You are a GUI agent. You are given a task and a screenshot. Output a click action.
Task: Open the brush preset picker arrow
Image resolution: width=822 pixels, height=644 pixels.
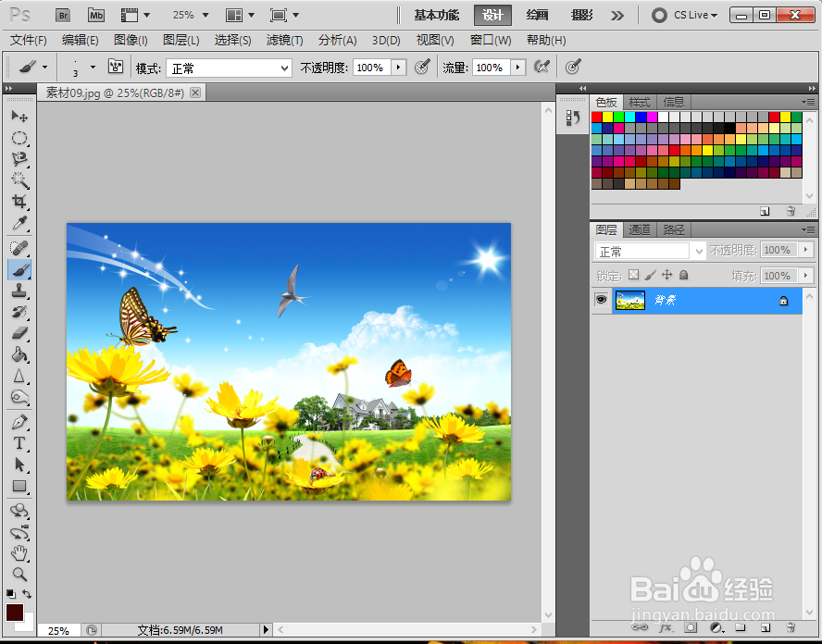click(x=43, y=67)
